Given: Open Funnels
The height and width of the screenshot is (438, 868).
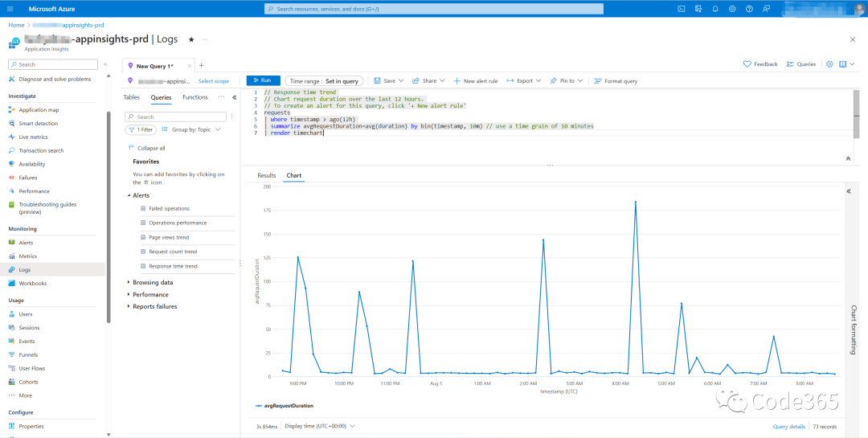Looking at the screenshot, I should (x=28, y=355).
